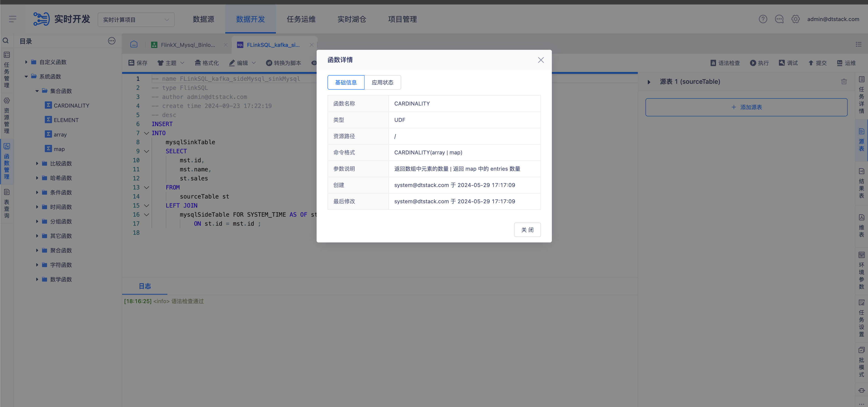Click the 调试 debug button
Screen dimensions: 868x407
788,63
